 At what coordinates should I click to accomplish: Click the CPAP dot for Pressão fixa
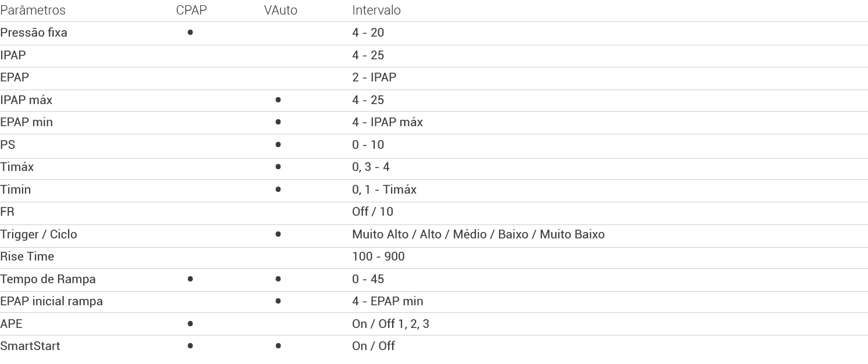click(x=191, y=33)
